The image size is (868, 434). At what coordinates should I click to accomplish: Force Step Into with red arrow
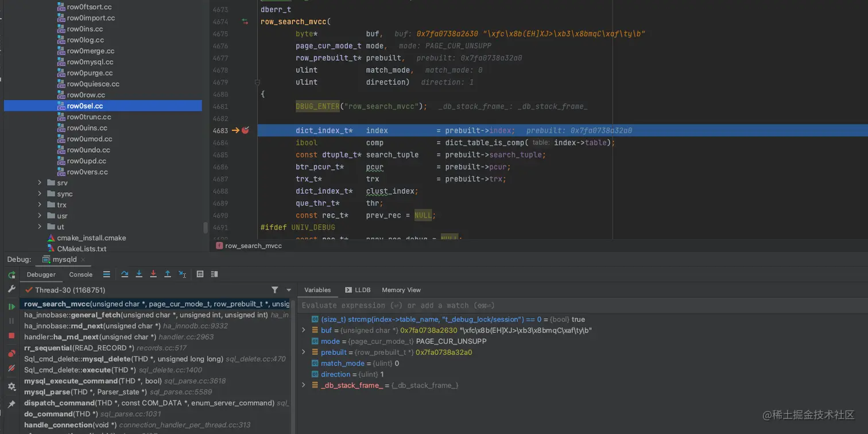pyautogui.click(x=153, y=274)
